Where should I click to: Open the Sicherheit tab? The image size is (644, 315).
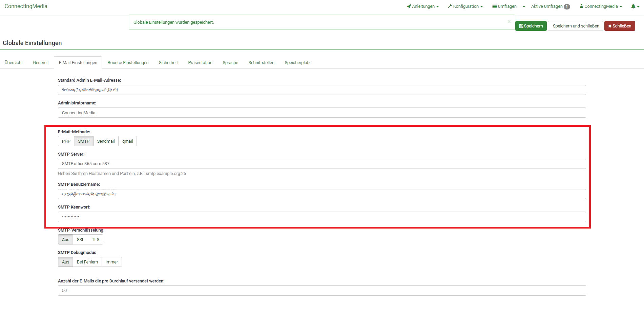[168, 63]
